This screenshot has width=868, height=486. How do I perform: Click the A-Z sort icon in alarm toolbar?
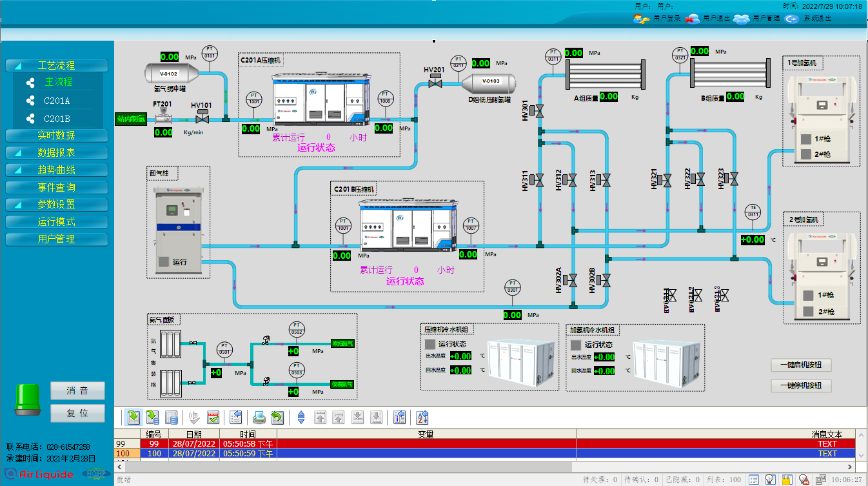[x=422, y=418]
